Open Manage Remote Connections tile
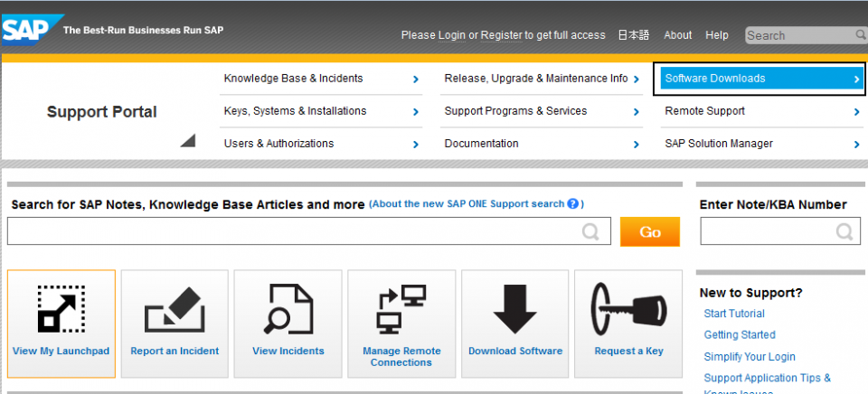Viewport: 868px width, 394px height. (401, 323)
